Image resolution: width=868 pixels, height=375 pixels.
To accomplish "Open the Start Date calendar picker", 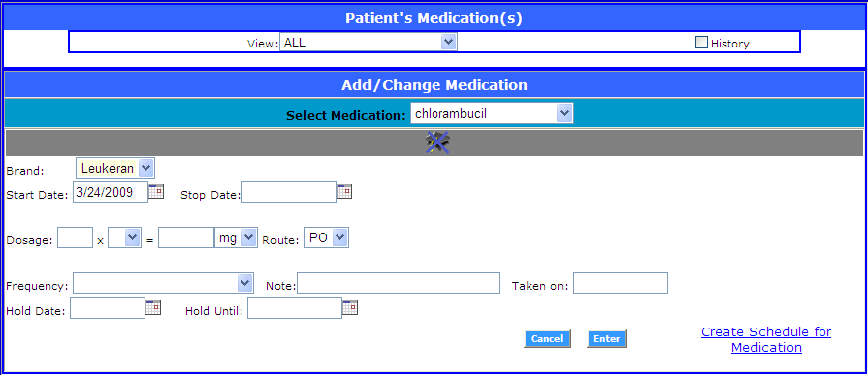I will coord(156,191).
